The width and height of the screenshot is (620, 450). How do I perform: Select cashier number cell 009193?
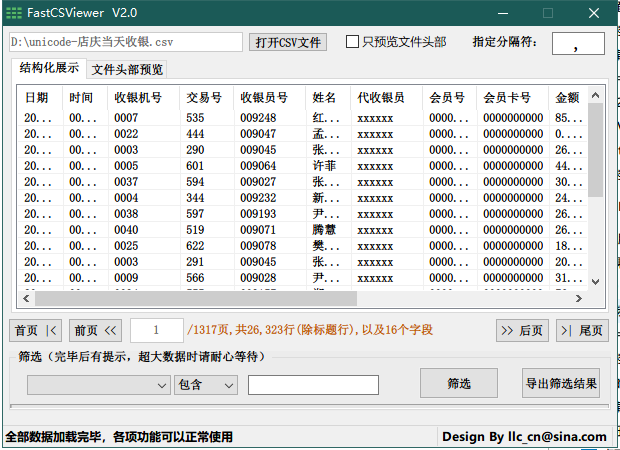pyautogui.click(x=258, y=214)
